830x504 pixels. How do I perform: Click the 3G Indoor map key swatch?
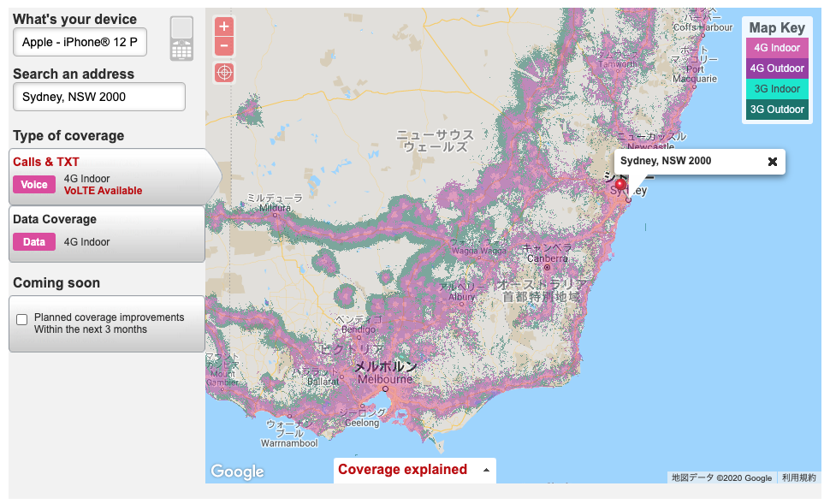(x=777, y=89)
